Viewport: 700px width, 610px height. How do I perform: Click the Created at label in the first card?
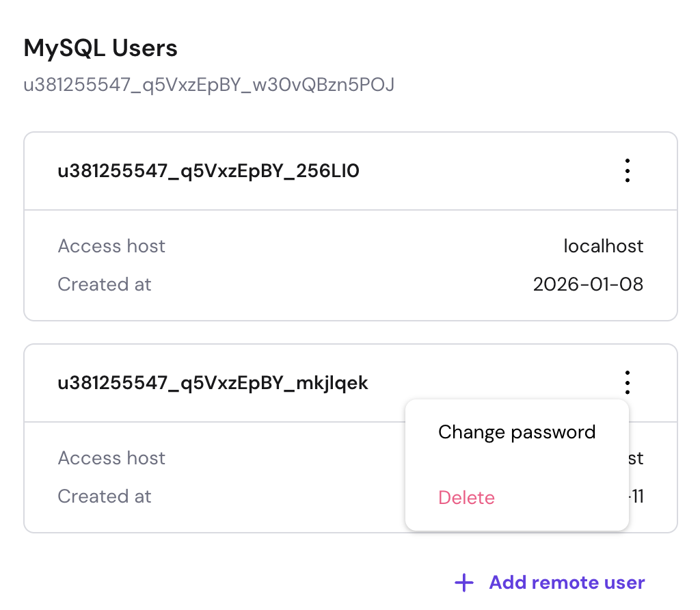pyautogui.click(x=105, y=284)
